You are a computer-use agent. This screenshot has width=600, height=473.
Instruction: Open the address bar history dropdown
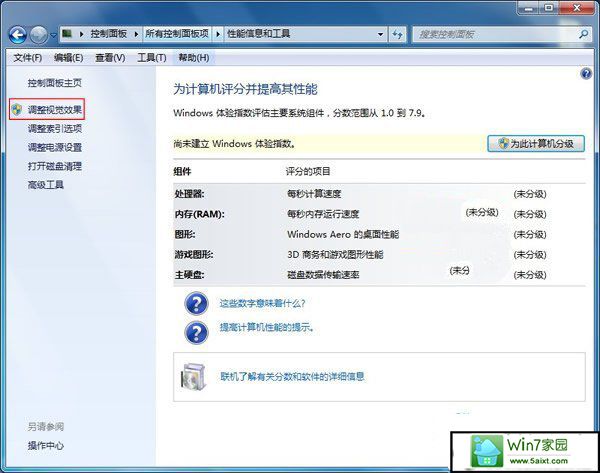[x=380, y=34]
